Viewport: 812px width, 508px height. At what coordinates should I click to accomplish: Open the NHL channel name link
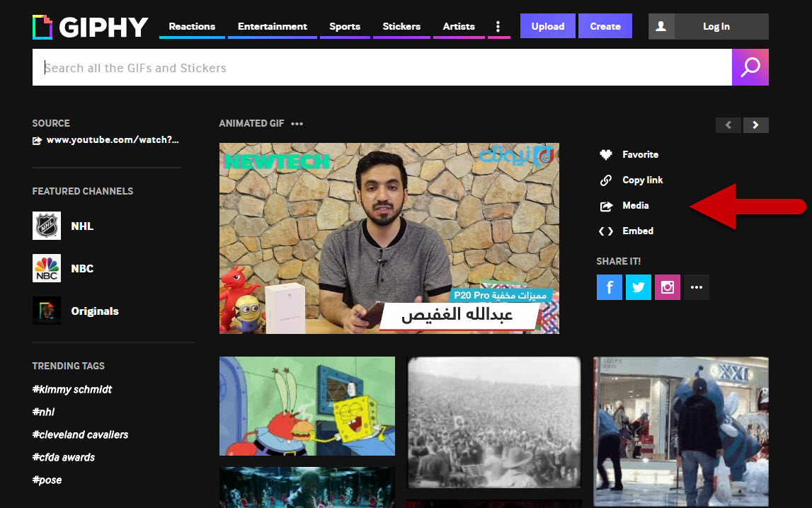[82, 226]
